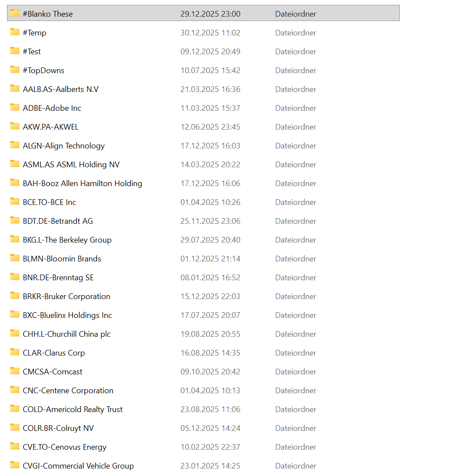Select the folder icon for BNR.DE-Brenntag SE
Viewport: 473px width, 476px height.
15,277
